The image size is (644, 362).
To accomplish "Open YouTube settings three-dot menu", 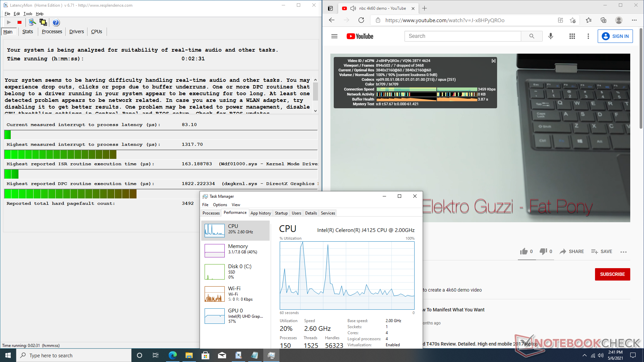I will click(x=588, y=36).
